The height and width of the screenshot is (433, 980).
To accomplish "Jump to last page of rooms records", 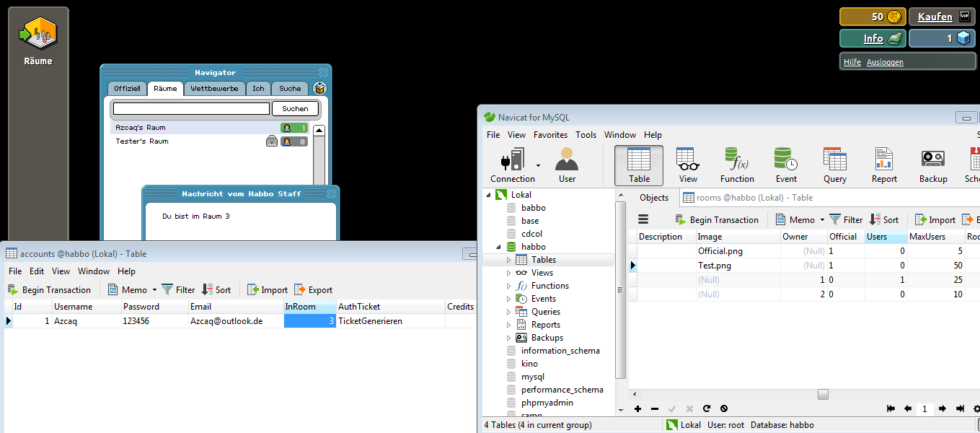I will [960, 408].
